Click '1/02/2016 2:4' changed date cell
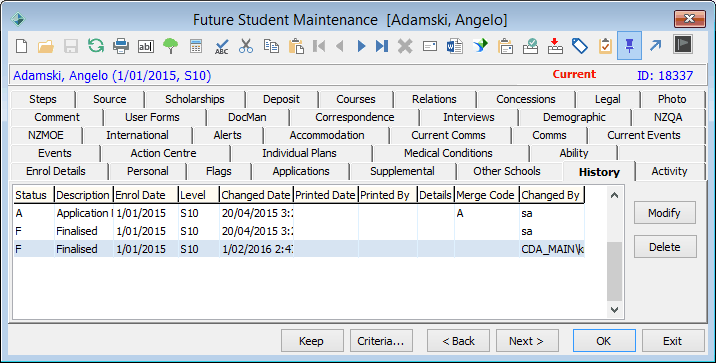This screenshot has height=363, width=716. coord(257,249)
